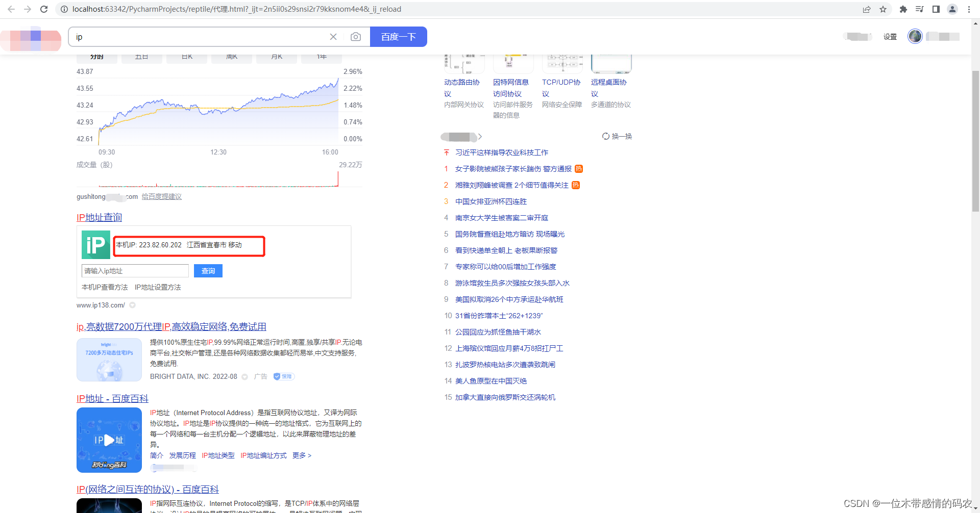The height and width of the screenshot is (513, 980).
Task: Click the browser forward arrow
Action: (x=28, y=9)
